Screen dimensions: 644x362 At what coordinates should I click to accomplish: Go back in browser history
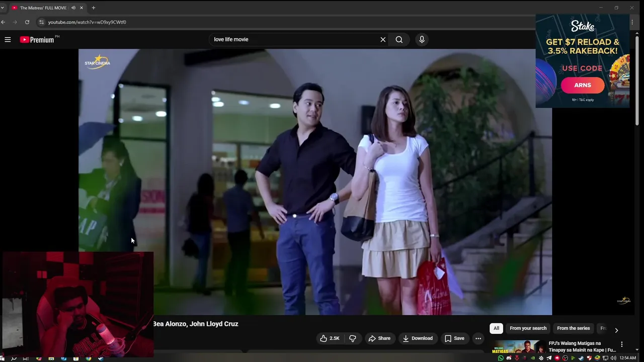point(3,22)
